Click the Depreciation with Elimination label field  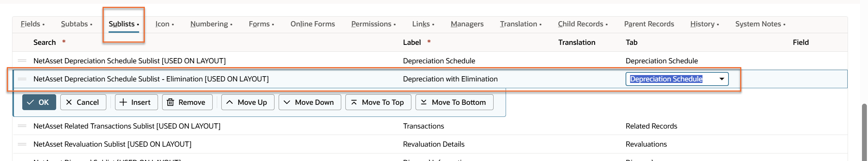450,79
